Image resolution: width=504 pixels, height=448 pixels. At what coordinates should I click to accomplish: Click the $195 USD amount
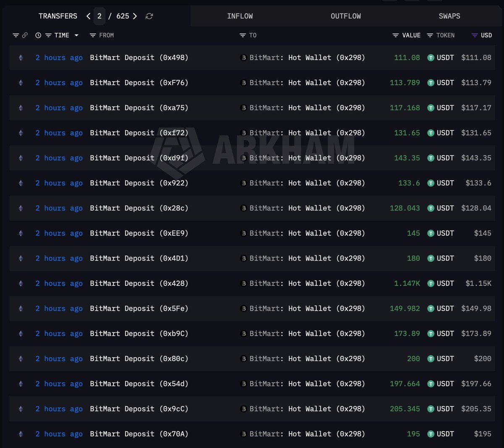click(x=483, y=434)
